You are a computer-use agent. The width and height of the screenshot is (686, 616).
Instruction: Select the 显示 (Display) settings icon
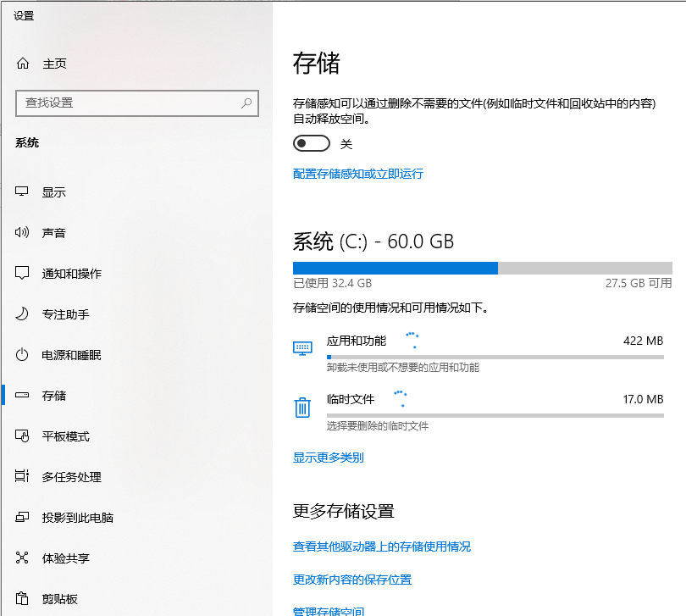point(23,191)
